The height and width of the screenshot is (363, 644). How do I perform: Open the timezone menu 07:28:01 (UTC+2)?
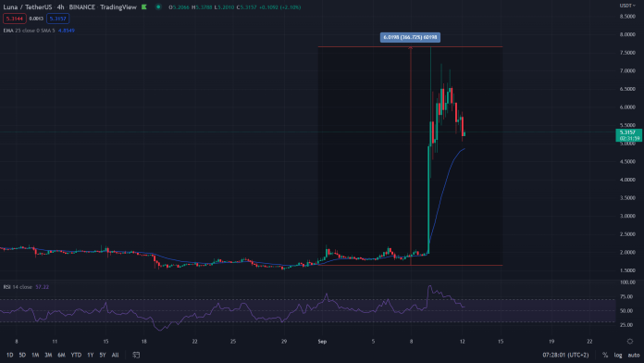pos(565,355)
